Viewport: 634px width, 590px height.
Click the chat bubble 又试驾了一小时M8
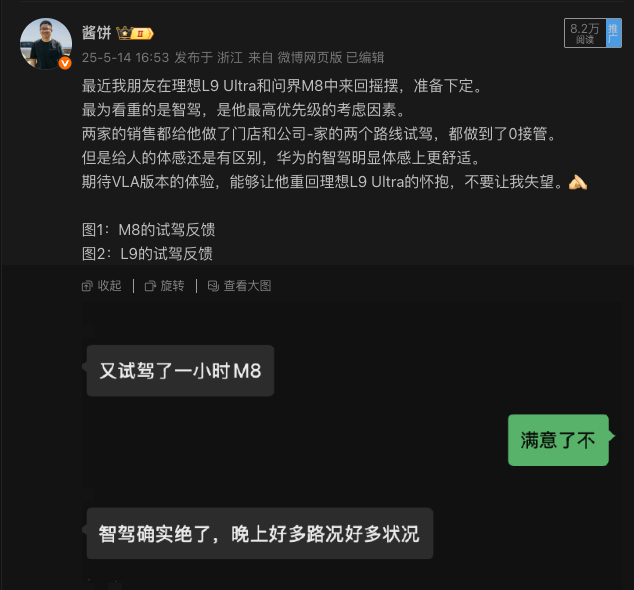pos(180,370)
